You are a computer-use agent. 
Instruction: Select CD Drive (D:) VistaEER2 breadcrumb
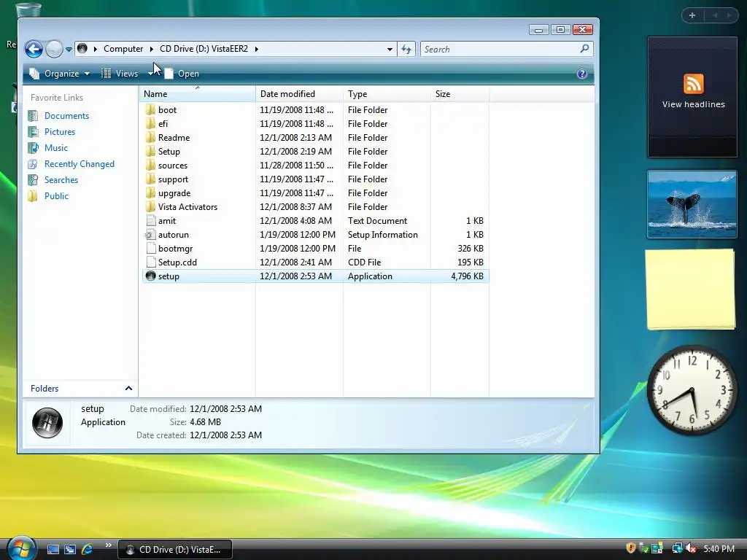[204, 49]
